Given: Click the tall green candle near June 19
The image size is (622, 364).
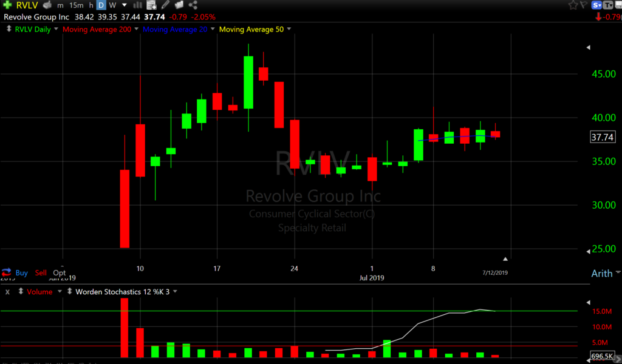Looking at the screenshot, I should point(248,83).
